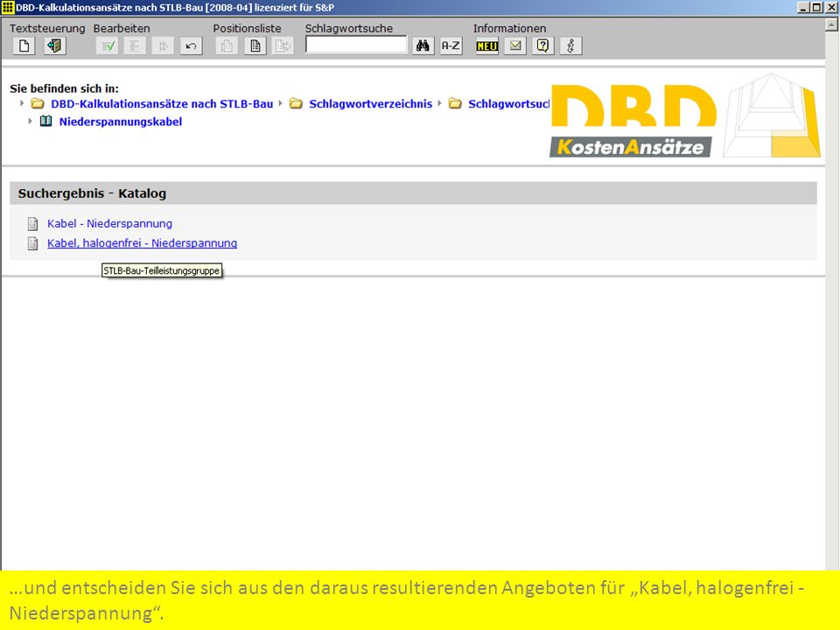Image resolution: width=840 pixels, height=630 pixels.
Task: Go to 'Schlagwortverzeichnis' breadcrumb link
Action: coord(370,104)
